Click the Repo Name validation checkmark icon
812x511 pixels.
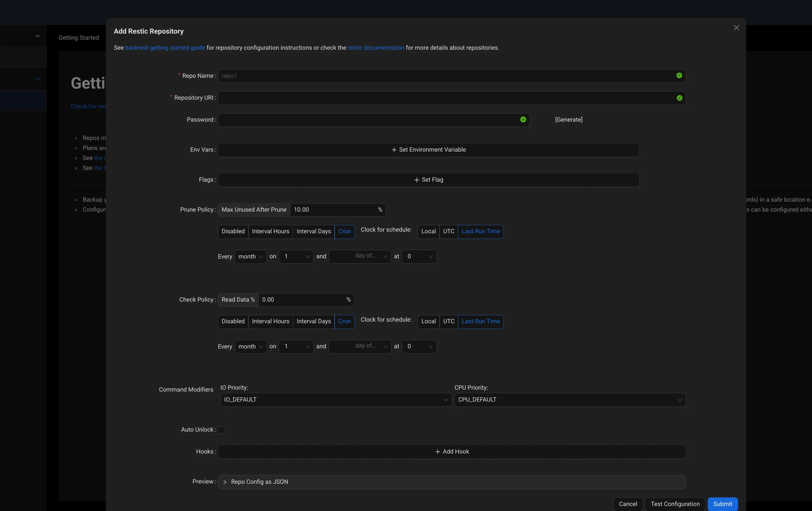click(679, 76)
